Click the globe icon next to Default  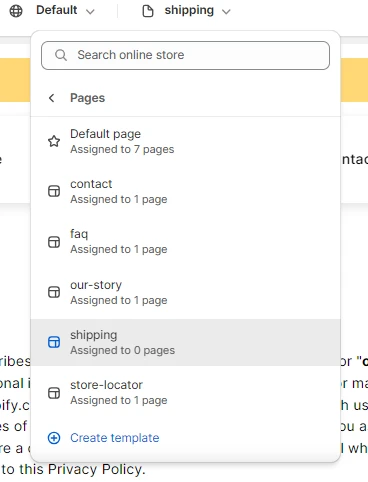pyautogui.click(x=16, y=11)
